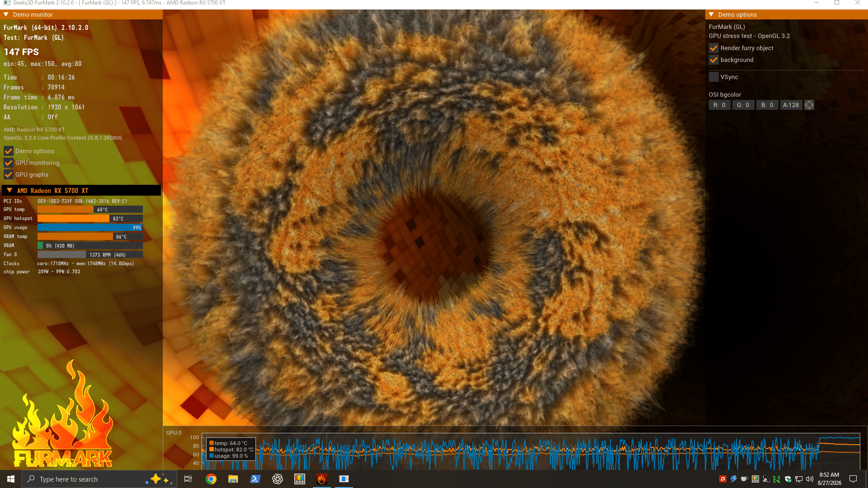
Task: Open ChatGPT from the taskbar
Action: click(277, 479)
